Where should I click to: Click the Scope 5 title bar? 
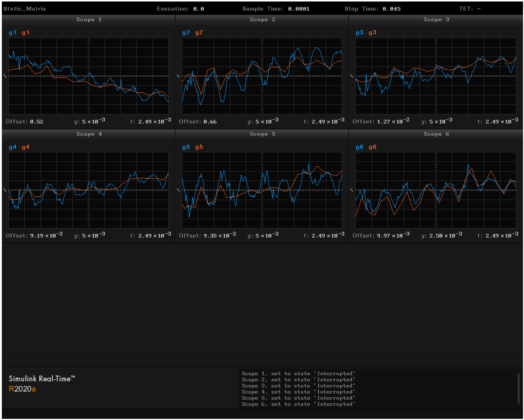click(x=262, y=134)
